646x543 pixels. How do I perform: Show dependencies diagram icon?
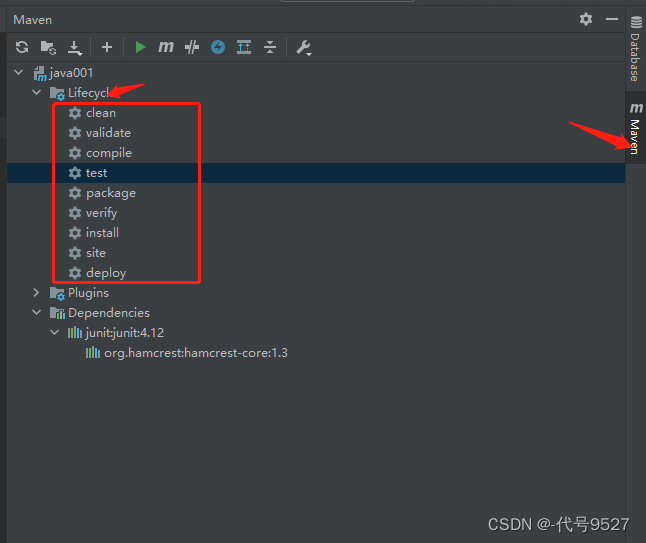(244, 47)
